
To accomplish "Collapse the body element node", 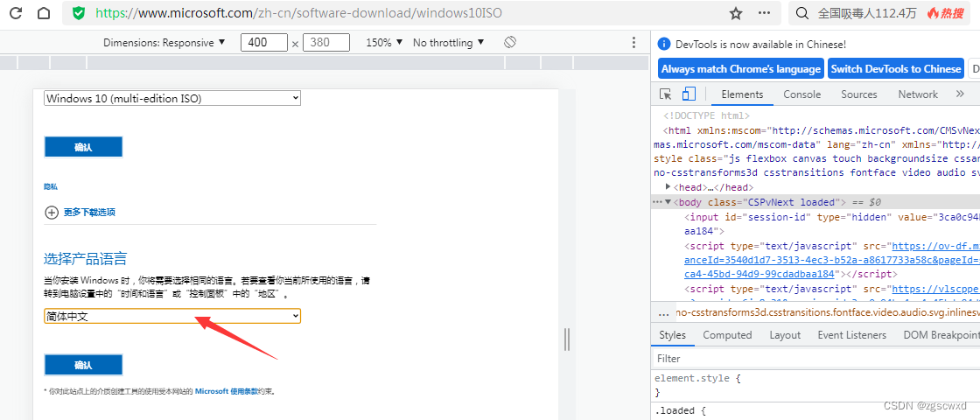I will 668,202.
